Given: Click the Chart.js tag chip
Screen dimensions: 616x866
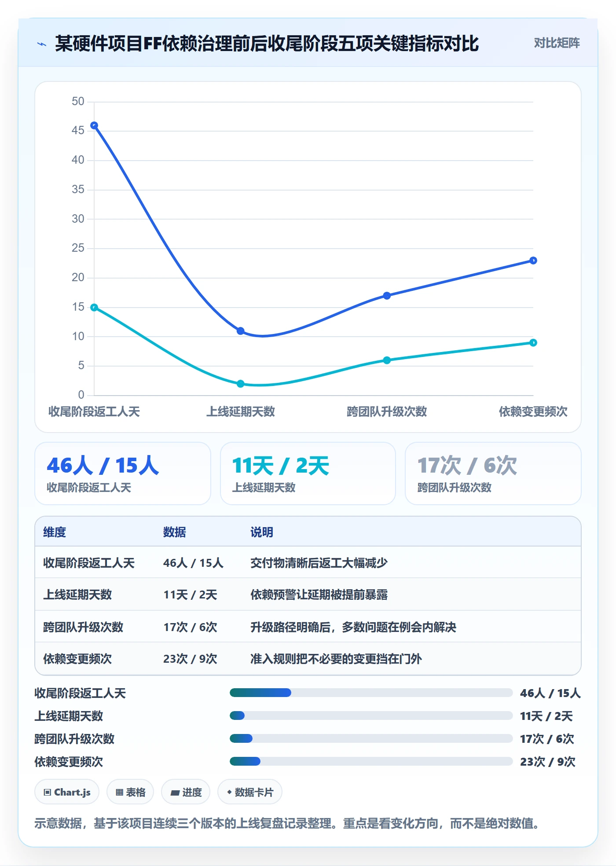Looking at the screenshot, I should [67, 792].
